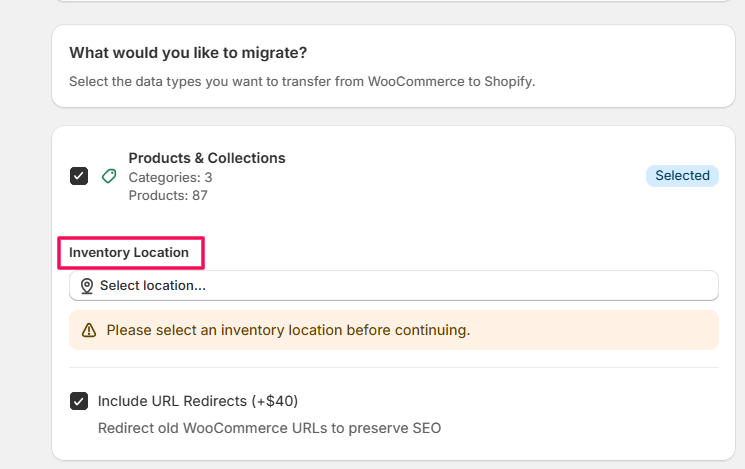Image resolution: width=745 pixels, height=469 pixels.
Task: Click the Categories: 3 count text
Action: click(170, 177)
